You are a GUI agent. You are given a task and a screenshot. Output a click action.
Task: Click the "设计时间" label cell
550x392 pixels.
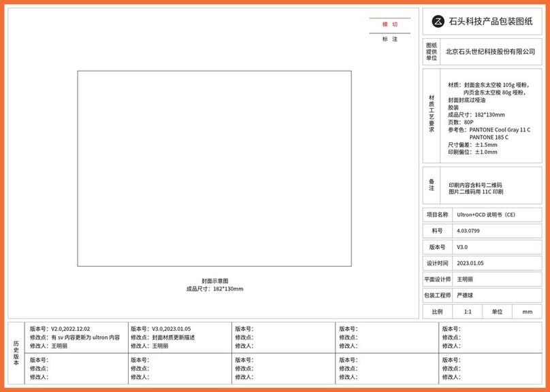tap(438, 263)
